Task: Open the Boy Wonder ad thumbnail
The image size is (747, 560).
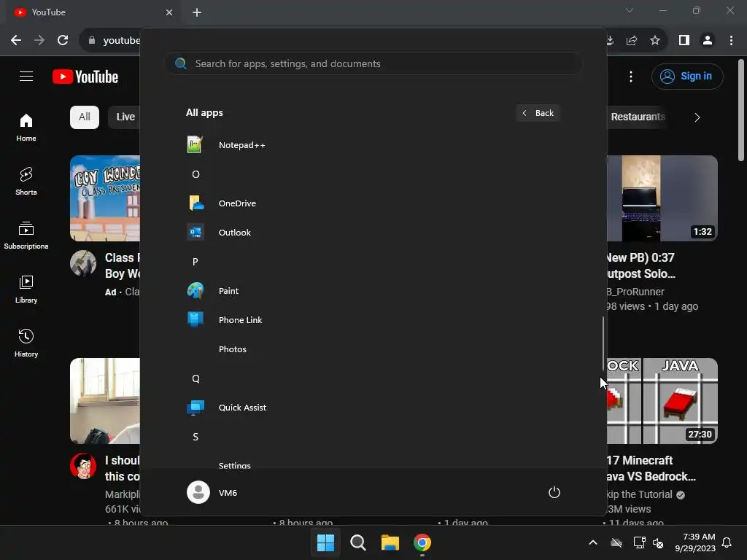Action: tap(105, 198)
